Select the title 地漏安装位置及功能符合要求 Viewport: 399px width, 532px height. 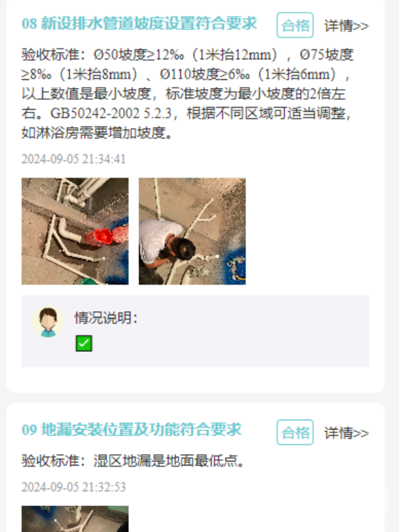pyautogui.click(x=142, y=430)
